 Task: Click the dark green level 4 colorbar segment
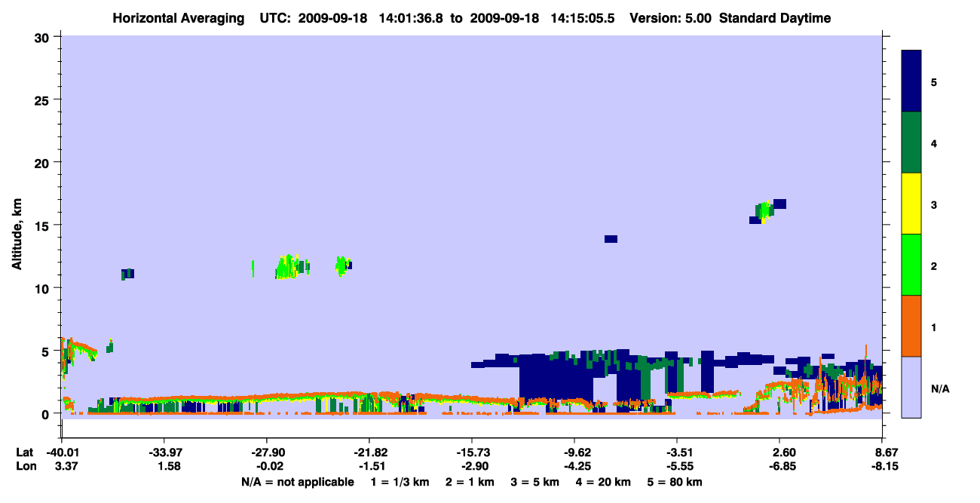click(911, 143)
